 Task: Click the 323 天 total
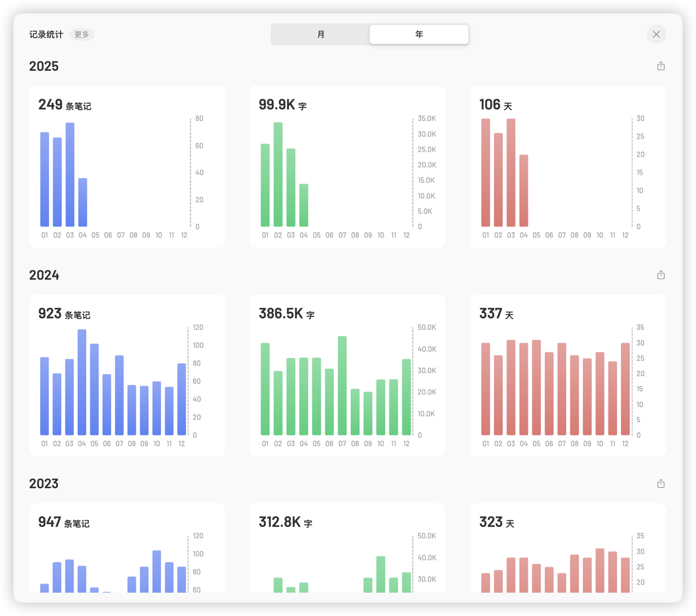tap(497, 522)
